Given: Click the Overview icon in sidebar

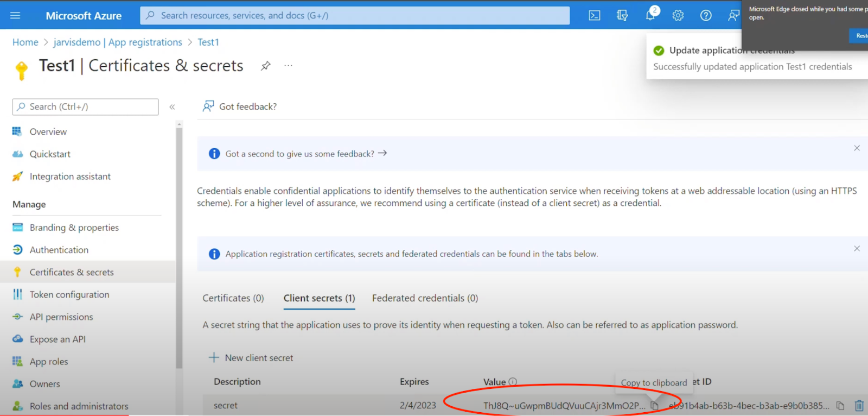Looking at the screenshot, I should [x=17, y=131].
